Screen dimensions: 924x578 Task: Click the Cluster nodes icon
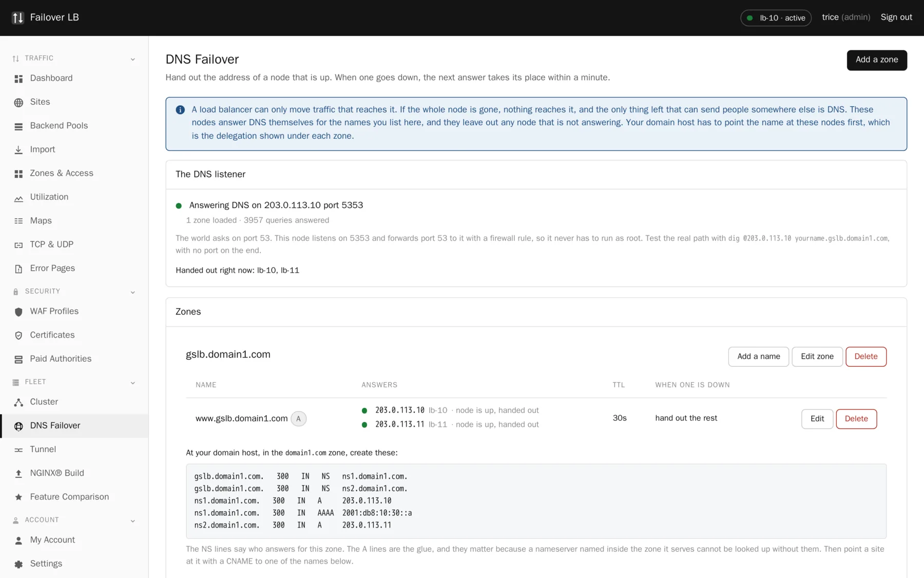18,402
